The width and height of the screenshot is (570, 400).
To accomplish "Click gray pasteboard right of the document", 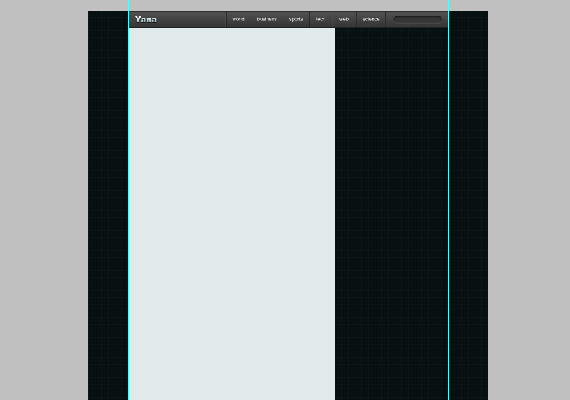I will coord(529,200).
